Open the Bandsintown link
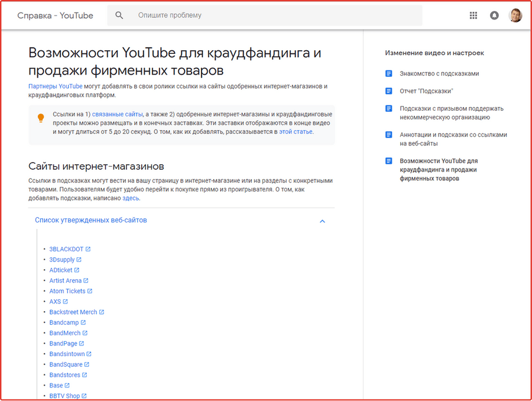The height and width of the screenshot is (401, 532). coord(67,354)
